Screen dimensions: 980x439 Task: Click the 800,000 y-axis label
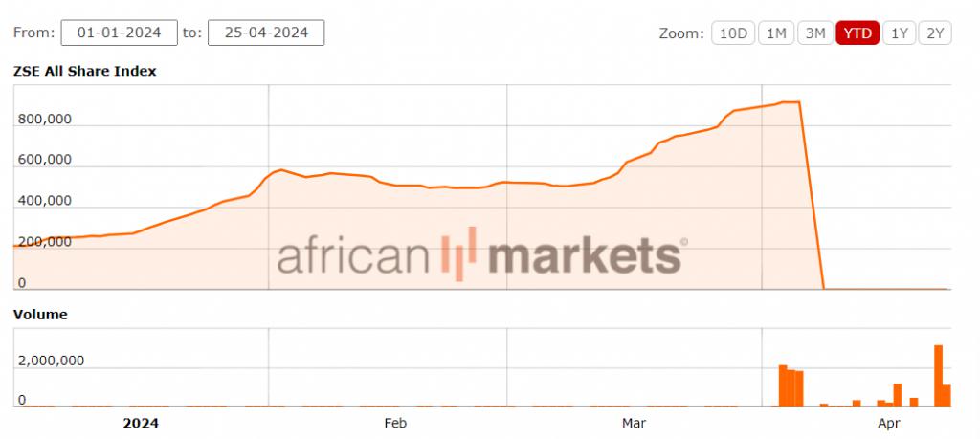coord(46,120)
